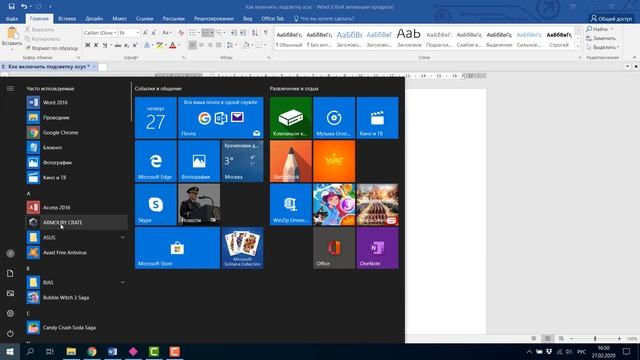This screenshot has width=640, height=360.
Task: Open the Вид ribbon tab
Action: coord(247,18)
